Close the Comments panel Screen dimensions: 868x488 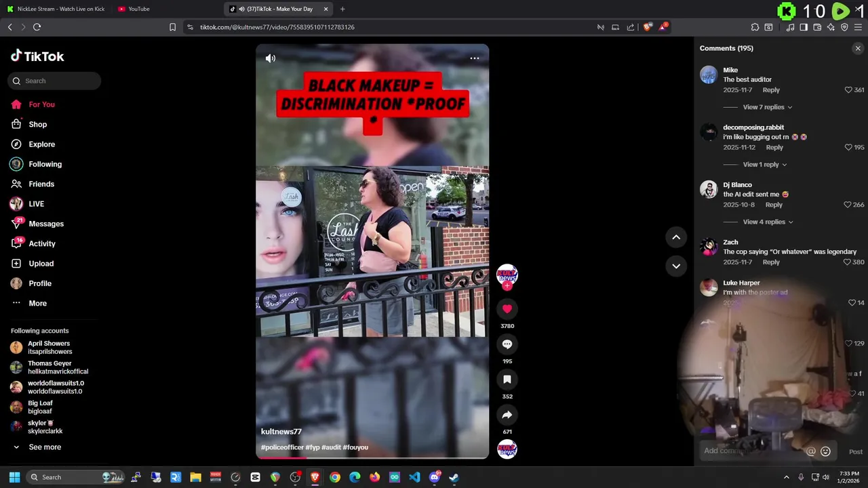[x=858, y=48]
